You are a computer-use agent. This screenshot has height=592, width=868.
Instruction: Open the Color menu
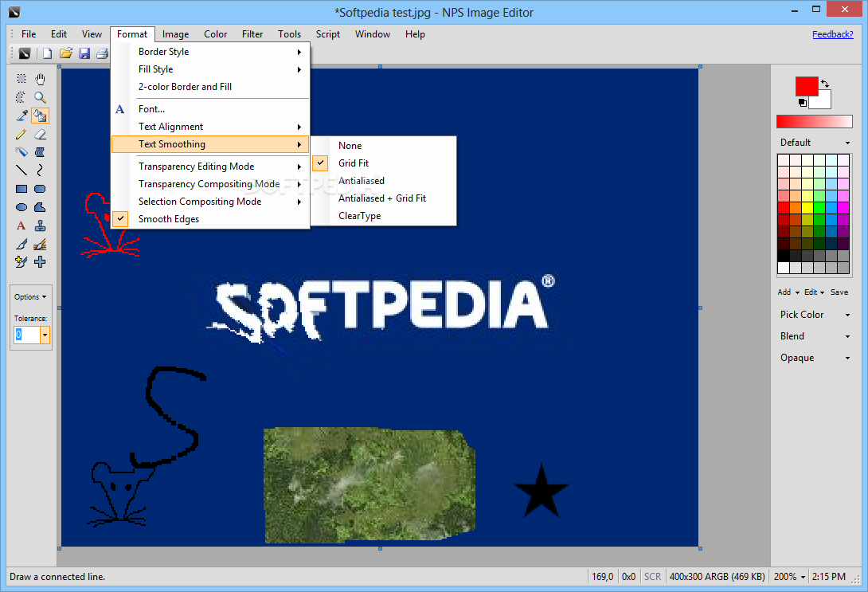[x=215, y=34]
